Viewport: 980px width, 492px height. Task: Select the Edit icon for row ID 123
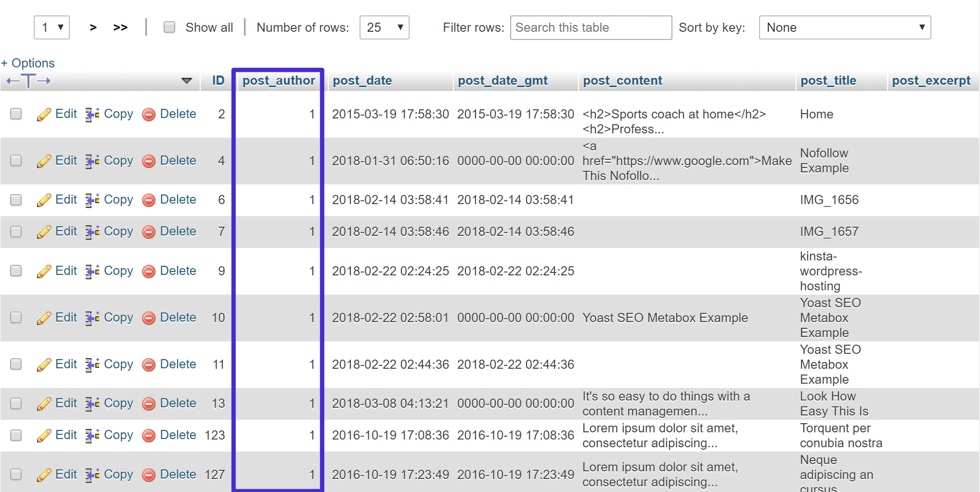45,435
